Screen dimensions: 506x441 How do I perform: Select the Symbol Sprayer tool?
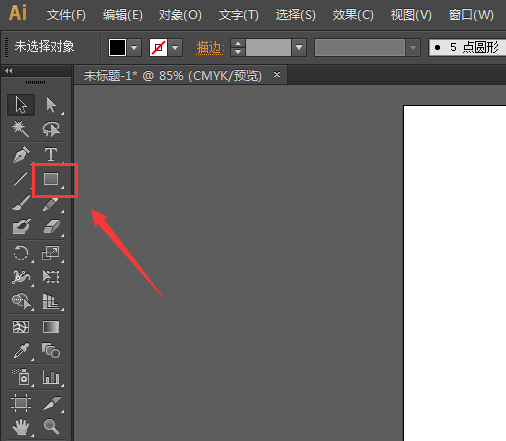(21, 377)
